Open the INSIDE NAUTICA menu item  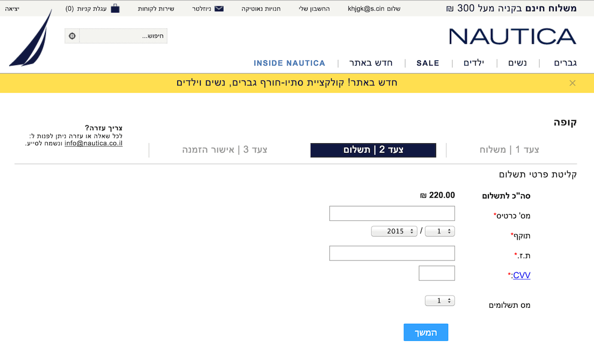(289, 63)
